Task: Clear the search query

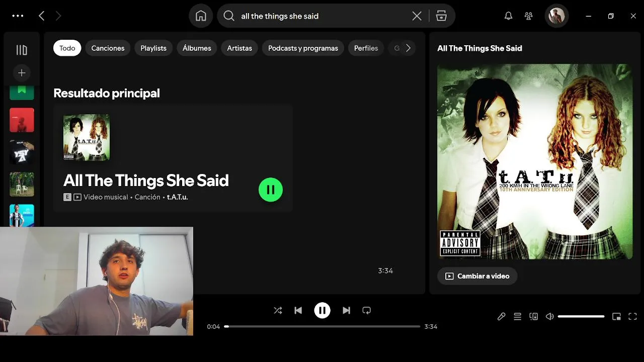Action: (x=417, y=16)
